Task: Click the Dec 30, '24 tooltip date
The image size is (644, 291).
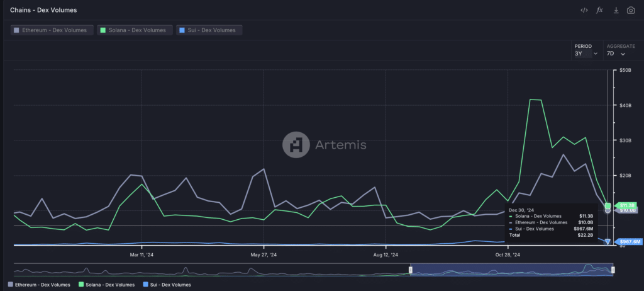Action: pos(520,210)
